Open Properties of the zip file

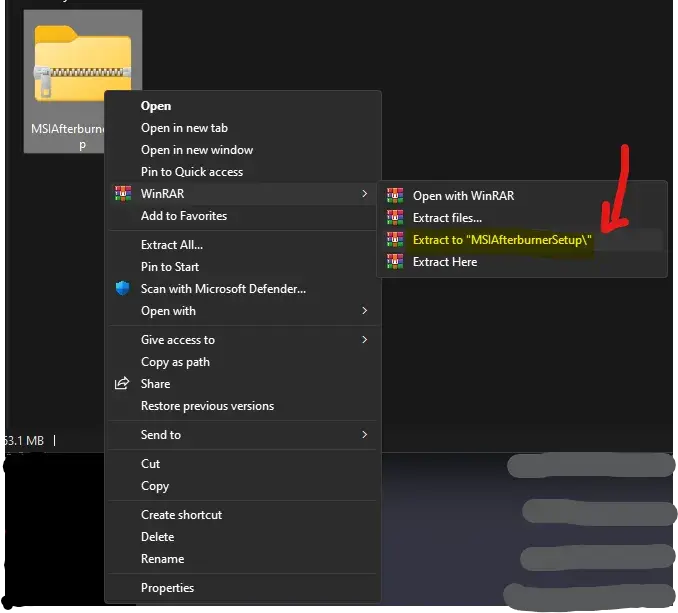pos(167,588)
